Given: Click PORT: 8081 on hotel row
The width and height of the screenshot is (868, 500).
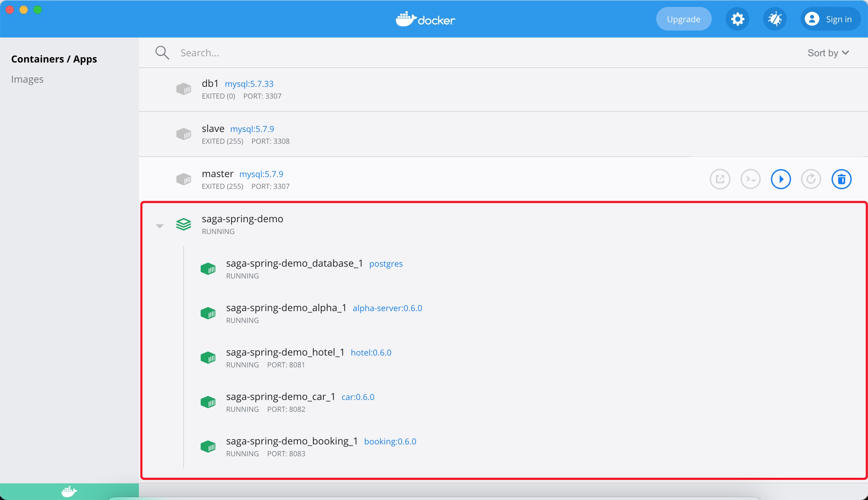Looking at the screenshot, I should (286, 365).
